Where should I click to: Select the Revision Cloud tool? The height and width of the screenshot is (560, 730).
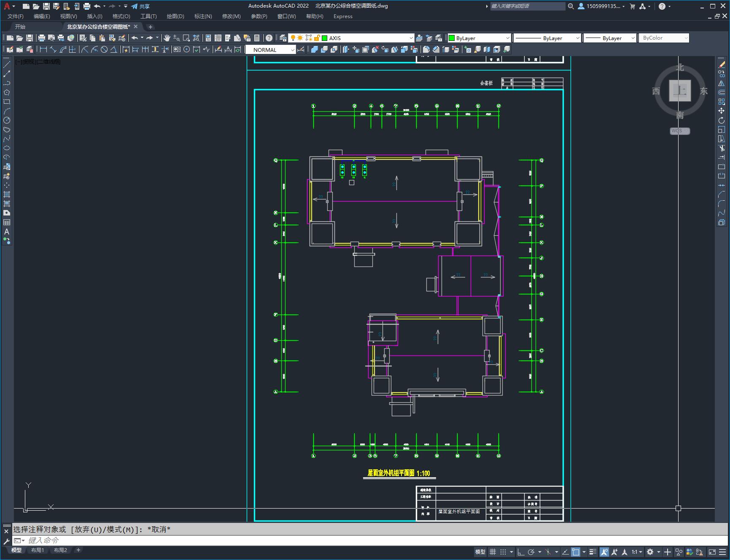[7, 129]
